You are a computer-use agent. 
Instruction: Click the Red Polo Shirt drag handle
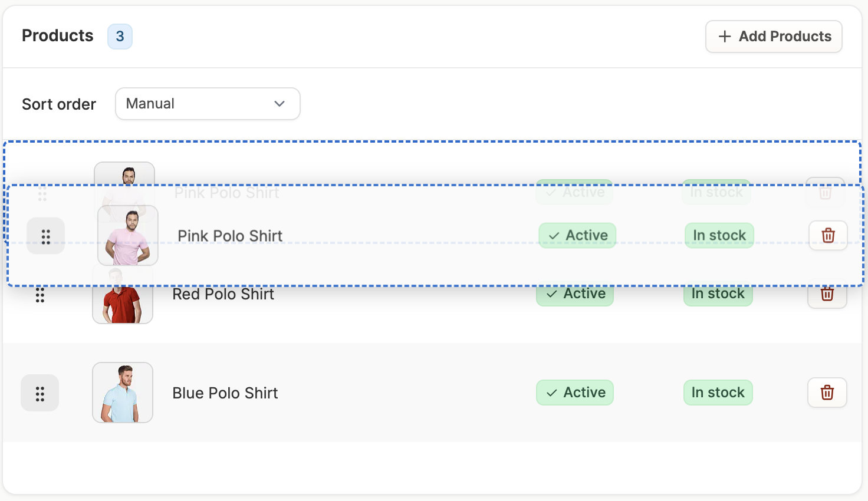click(40, 295)
